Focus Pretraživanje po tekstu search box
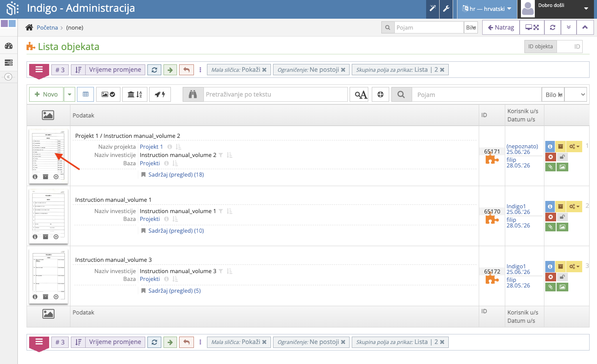 point(276,94)
